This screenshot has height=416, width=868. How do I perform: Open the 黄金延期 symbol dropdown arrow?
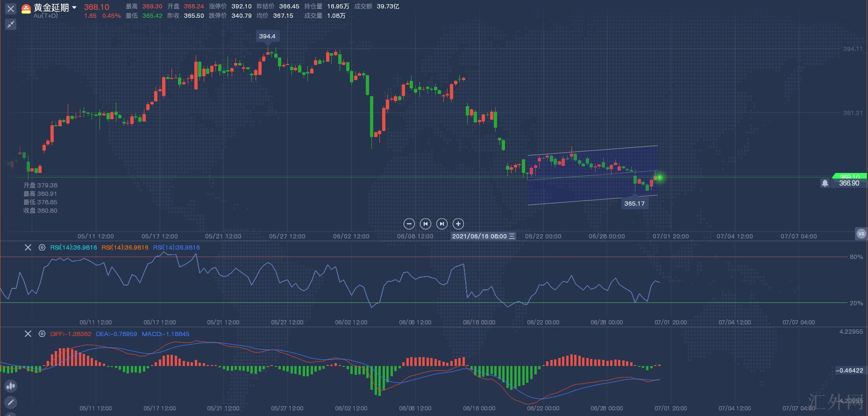click(x=74, y=8)
